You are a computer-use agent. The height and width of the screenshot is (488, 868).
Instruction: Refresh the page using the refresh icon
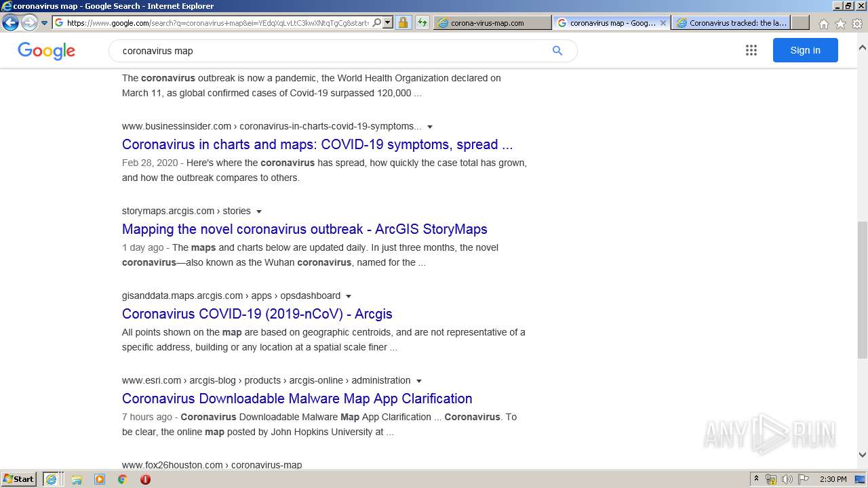pos(422,22)
